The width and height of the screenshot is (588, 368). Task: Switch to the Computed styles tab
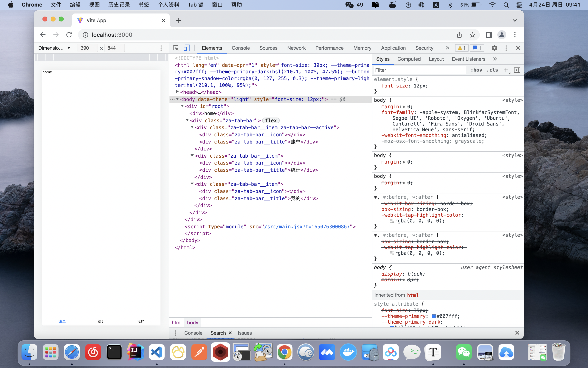pos(409,59)
